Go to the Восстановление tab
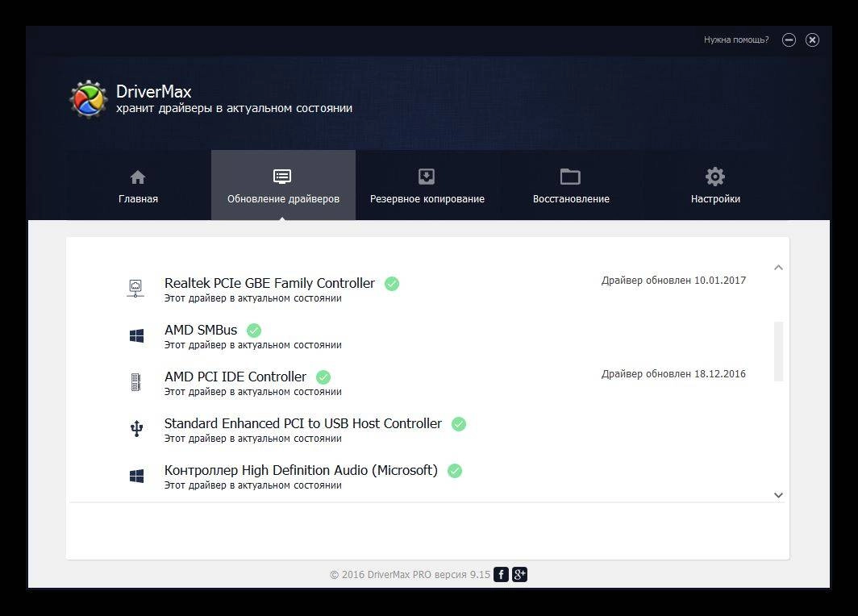This screenshot has height=616, width=858. click(x=571, y=185)
